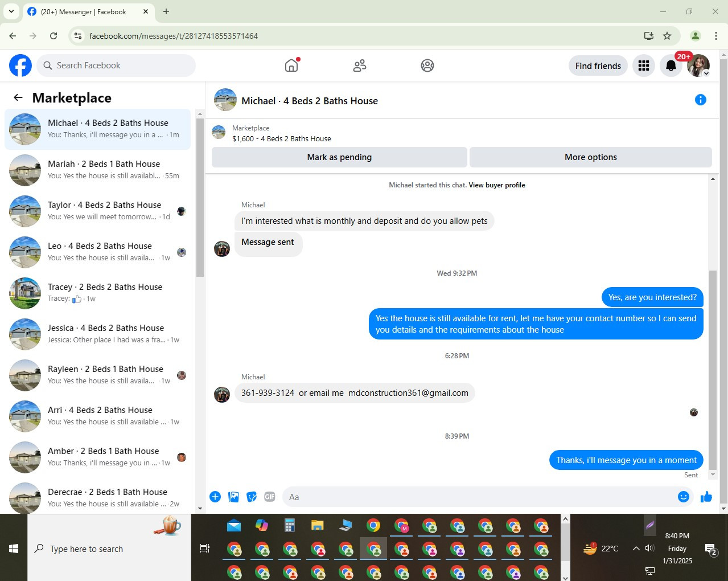Viewport: 728px width, 581px height.
Task: Open Facebook home via logo
Action: click(x=20, y=66)
